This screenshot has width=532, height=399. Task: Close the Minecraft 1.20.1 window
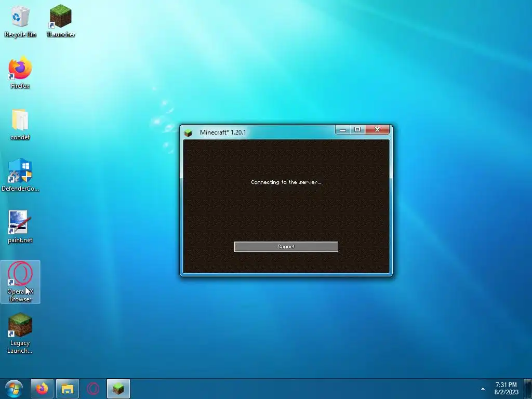(x=377, y=129)
